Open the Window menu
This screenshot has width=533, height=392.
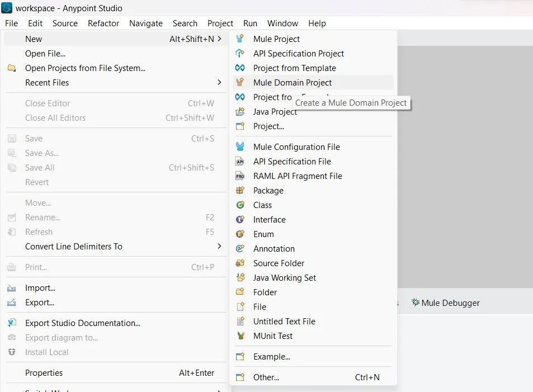[x=282, y=23]
